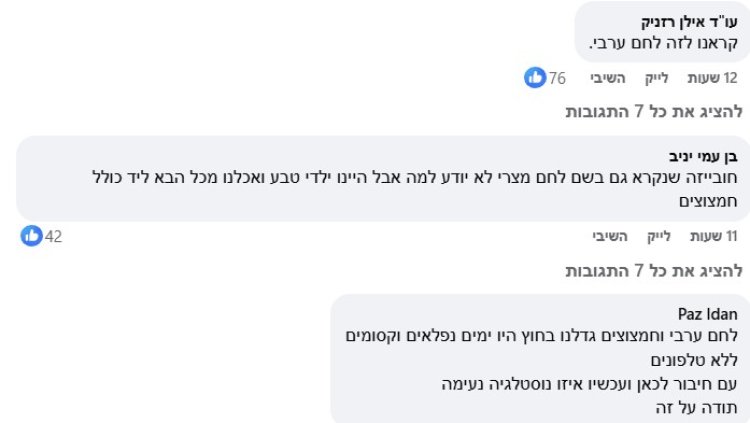Reply to בן עמי יניב's comment via השיבי

[x=609, y=236]
